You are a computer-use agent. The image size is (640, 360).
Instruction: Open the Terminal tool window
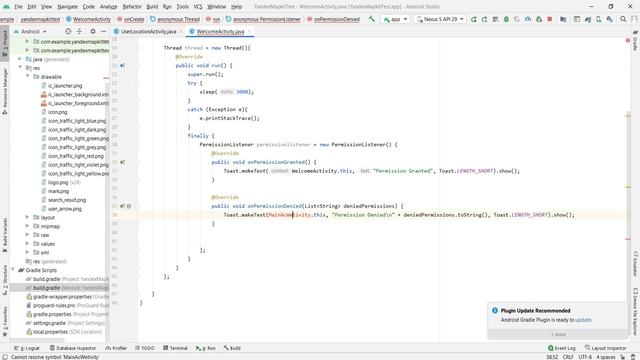[x=176, y=348]
